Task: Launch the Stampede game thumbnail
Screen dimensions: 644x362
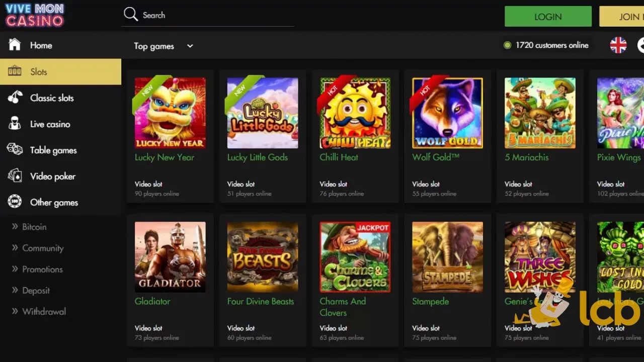Action: tap(448, 257)
